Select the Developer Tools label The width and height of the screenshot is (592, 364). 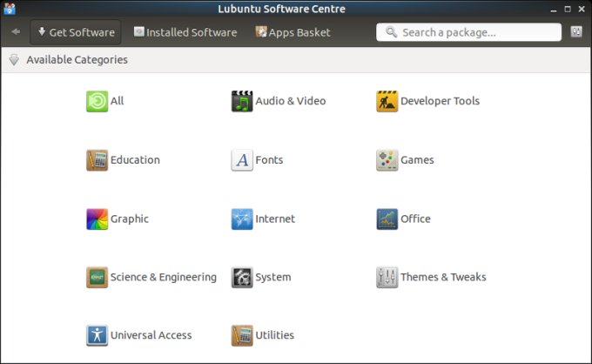[x=440, y=101]
